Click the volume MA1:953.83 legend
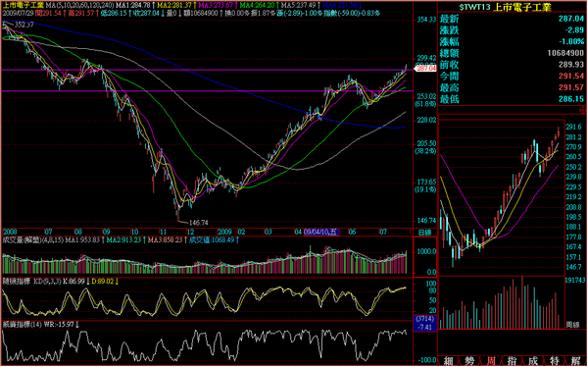588x367 pixels. point(83,239)
